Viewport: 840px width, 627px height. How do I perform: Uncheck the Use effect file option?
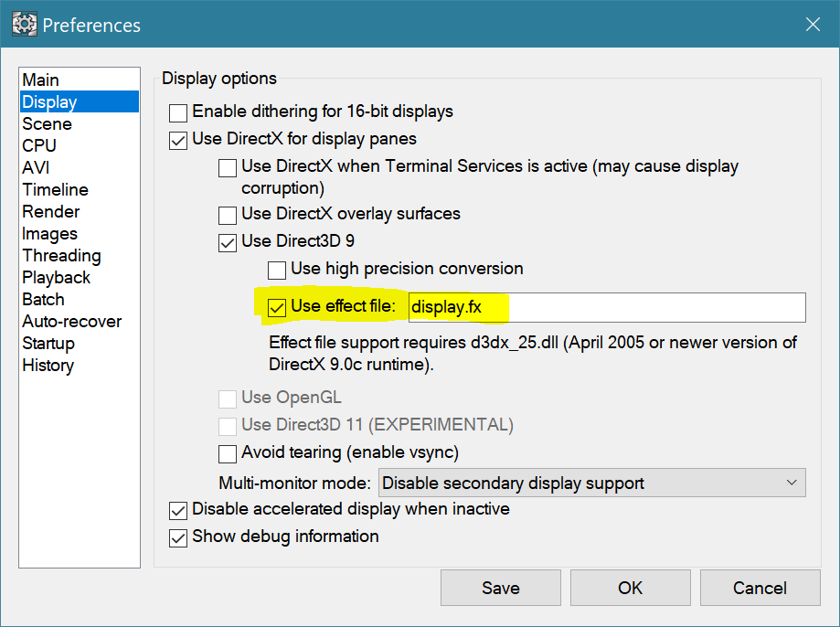tap(277, 307)
